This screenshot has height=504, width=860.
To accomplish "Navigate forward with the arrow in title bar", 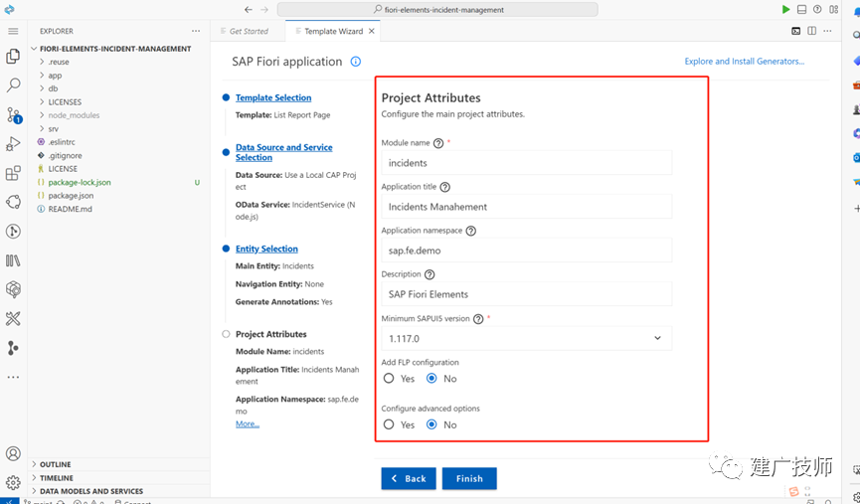I will (264, 9).
